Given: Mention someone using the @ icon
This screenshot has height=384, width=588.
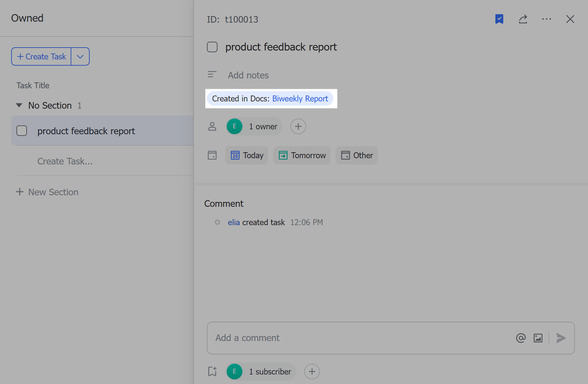Looking at the screenshot, I should [520, 338].
